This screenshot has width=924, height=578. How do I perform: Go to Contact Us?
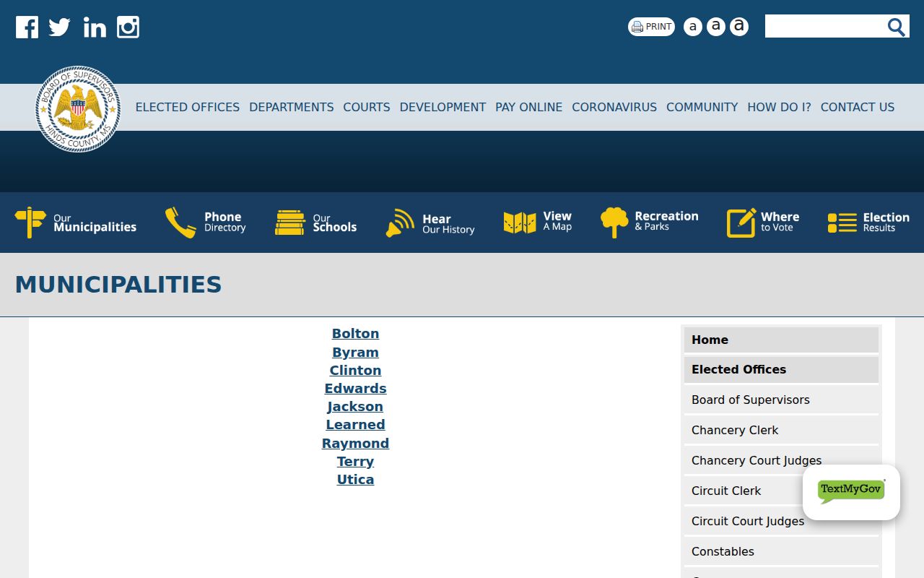(858, 107)
